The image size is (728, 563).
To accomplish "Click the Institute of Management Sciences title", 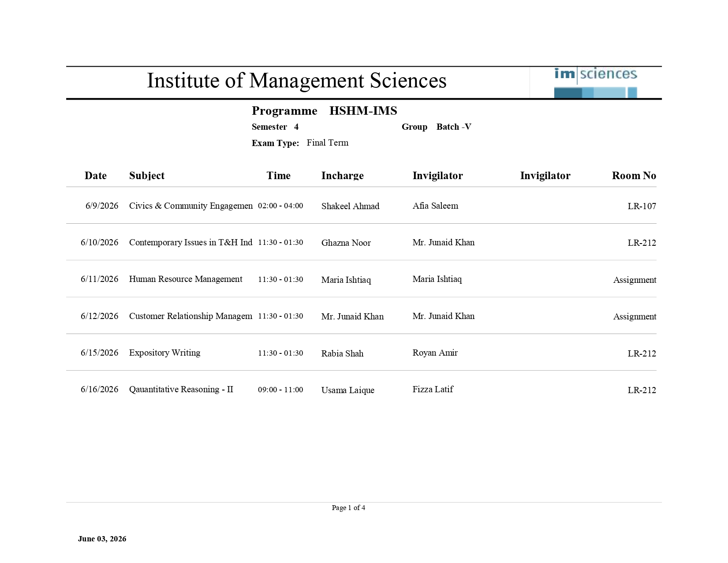I will pos(296,81).
